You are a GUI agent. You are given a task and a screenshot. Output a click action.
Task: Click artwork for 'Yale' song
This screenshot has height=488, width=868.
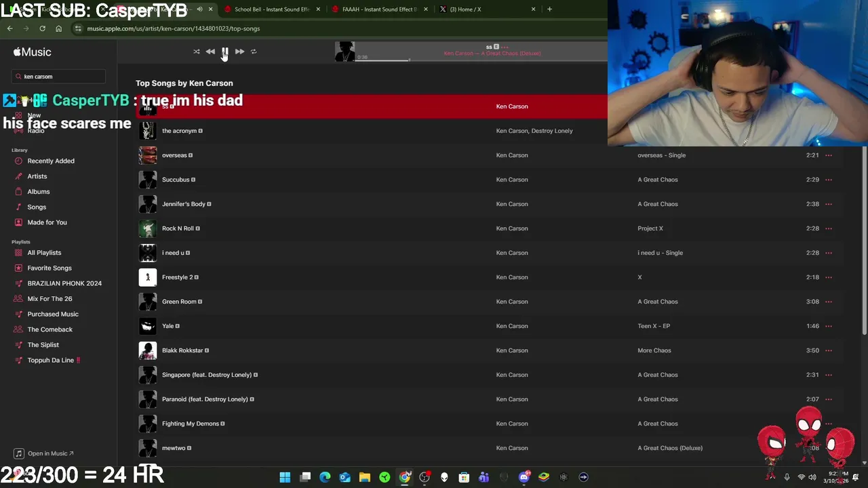(x=148, y=326)
